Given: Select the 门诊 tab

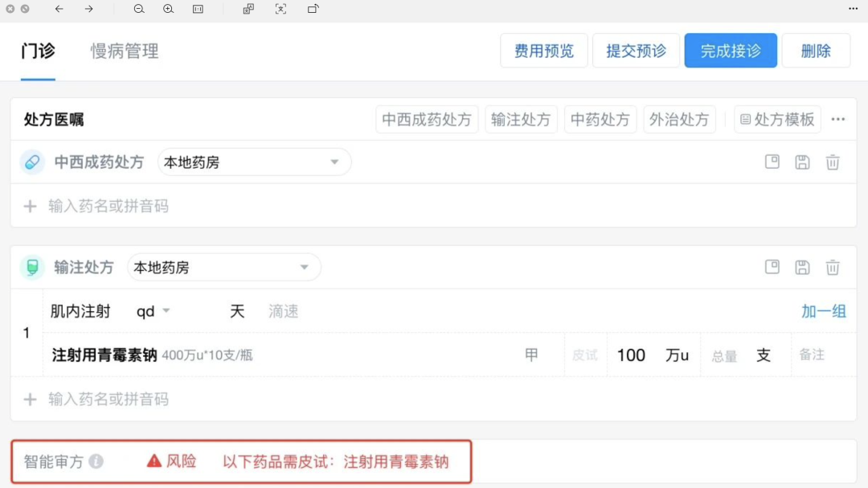Looking at the screenshot, I should [x=38, y=51].
